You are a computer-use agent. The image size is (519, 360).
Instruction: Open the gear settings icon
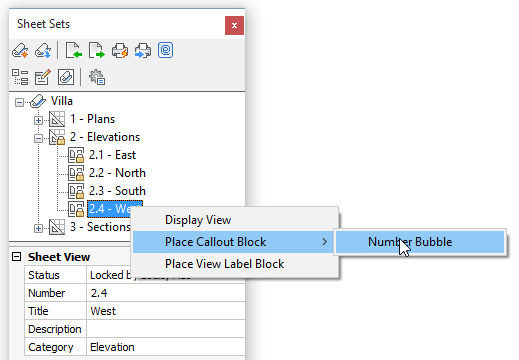97,77
